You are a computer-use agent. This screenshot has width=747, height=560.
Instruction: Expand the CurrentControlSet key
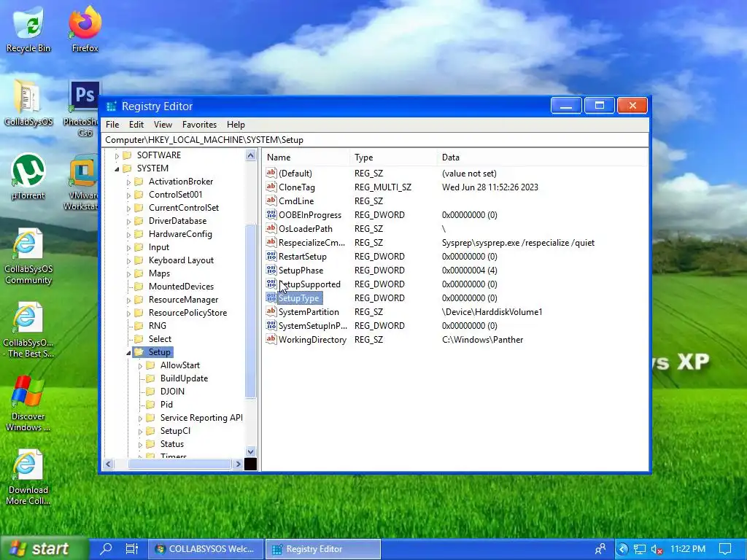[128, 208]
